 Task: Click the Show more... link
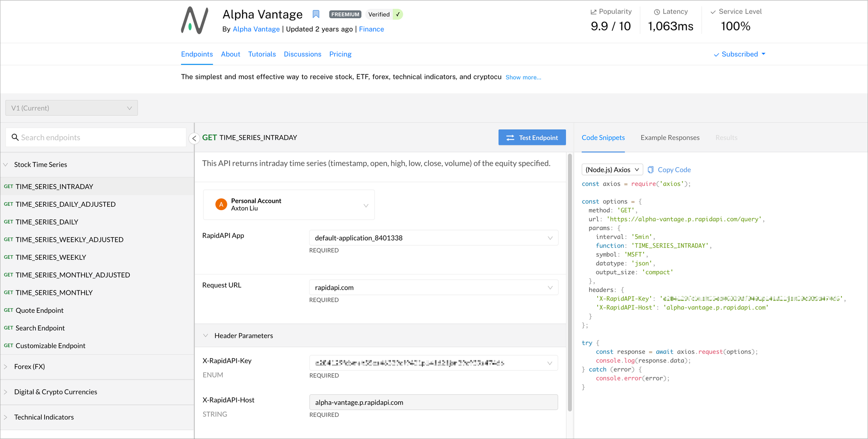(523, 77)
